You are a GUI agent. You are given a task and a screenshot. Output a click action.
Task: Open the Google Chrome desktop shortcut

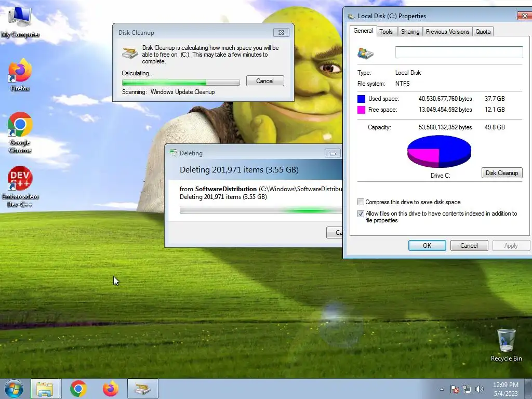[x=20, y=132]
